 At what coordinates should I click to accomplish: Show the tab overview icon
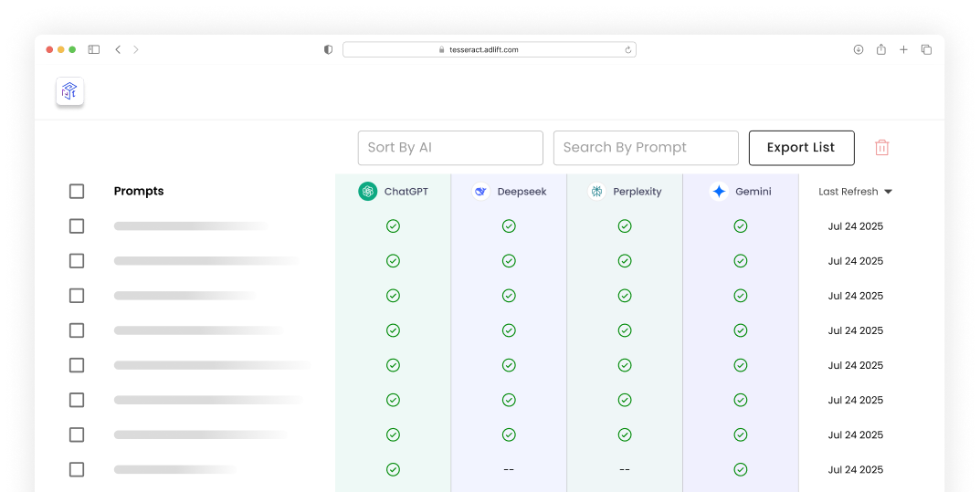[x=926, y=49]
